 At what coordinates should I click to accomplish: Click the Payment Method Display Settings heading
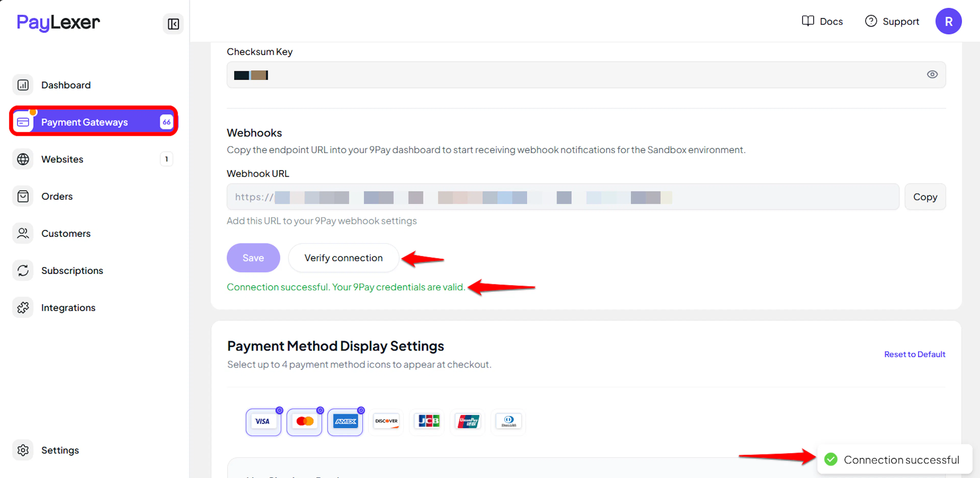336,346
